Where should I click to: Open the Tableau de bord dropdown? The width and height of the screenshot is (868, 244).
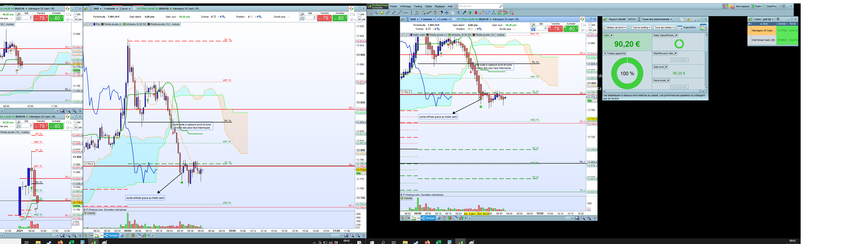(x=615, y=27)
